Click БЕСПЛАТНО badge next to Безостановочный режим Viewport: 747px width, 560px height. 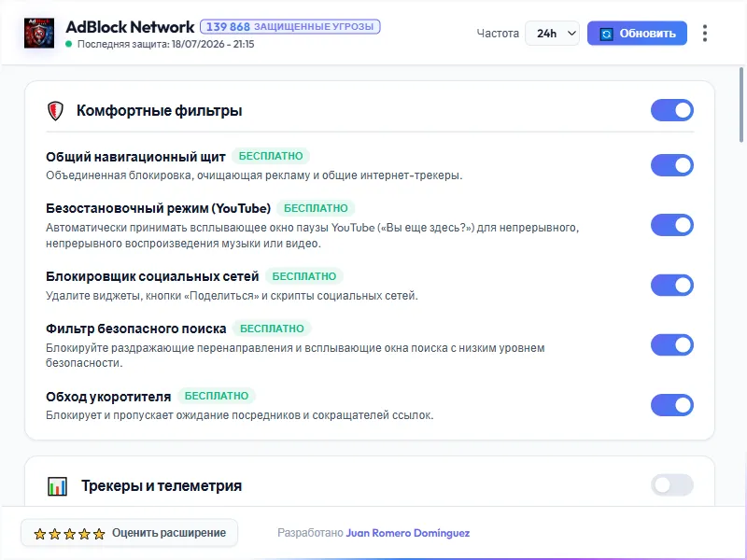[x=316, y=208]
